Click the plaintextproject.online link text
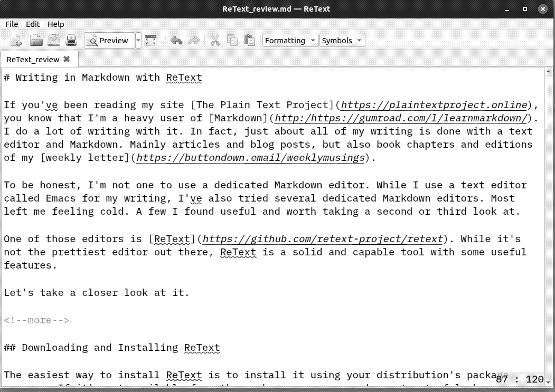The image size is (555, 392). pos(434,105)
